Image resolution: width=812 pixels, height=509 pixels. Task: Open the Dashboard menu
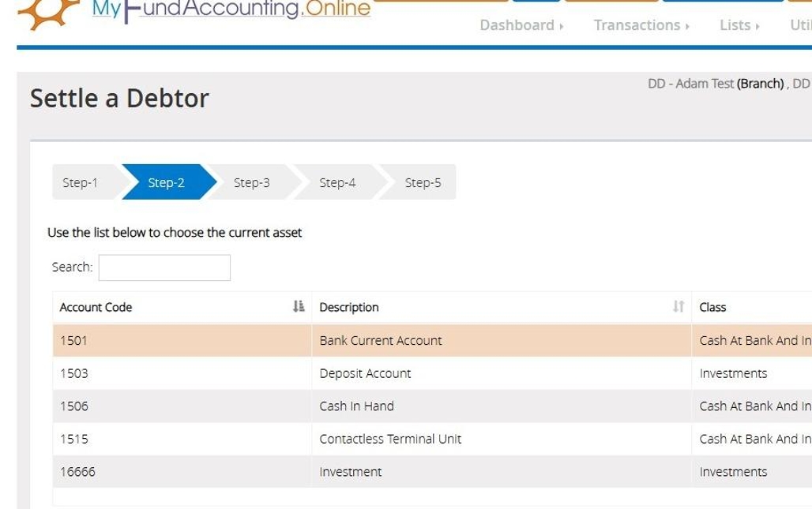521,25
